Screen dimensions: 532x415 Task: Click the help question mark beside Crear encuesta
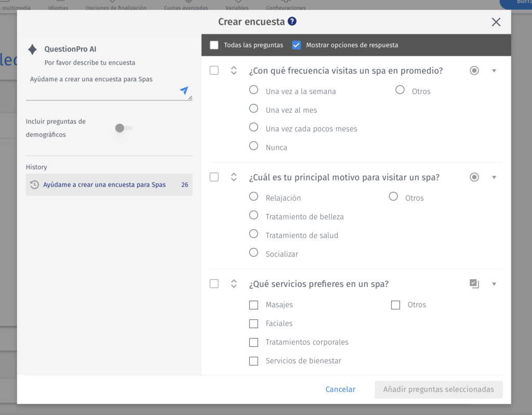tap(292, 21)
